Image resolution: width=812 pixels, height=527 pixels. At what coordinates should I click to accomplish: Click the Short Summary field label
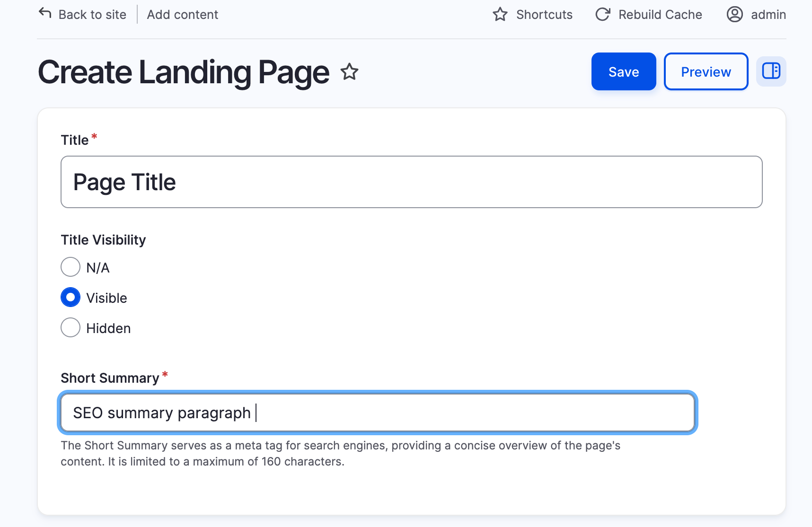point(110,378)
